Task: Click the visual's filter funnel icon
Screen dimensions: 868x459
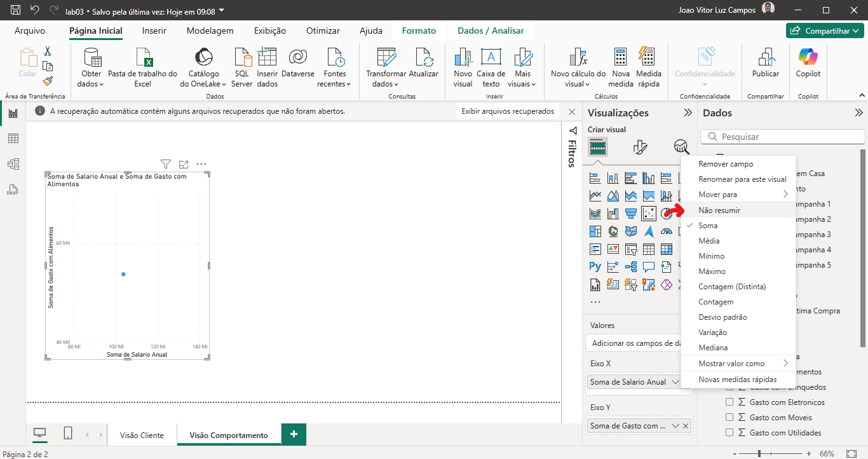Action: [x=165, y=164]
